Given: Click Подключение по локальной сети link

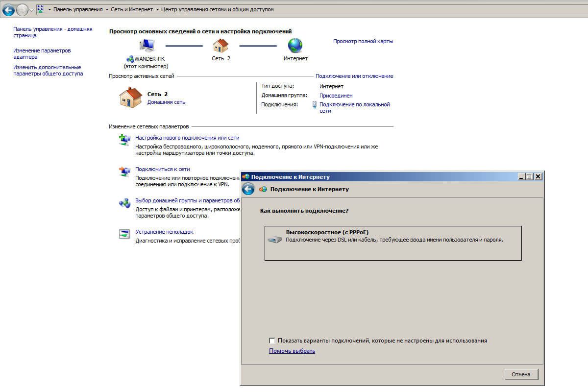Looking at the screenshot, I should point(354,107).
